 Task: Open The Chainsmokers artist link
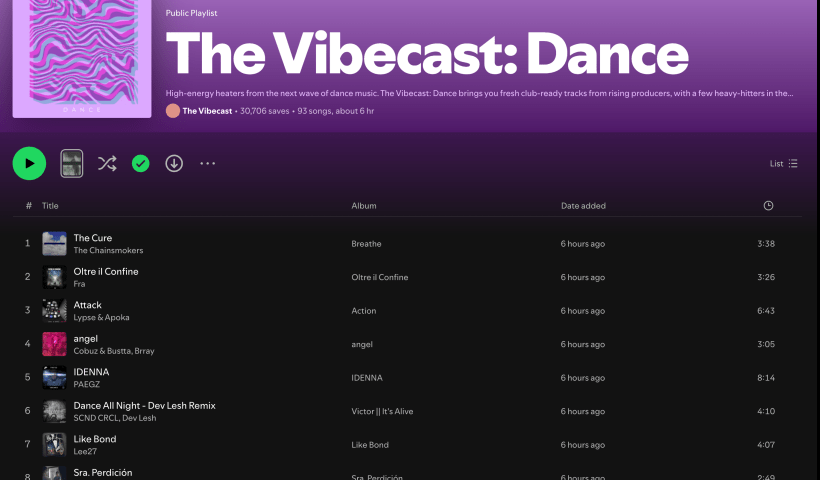[x=108, y=250]
